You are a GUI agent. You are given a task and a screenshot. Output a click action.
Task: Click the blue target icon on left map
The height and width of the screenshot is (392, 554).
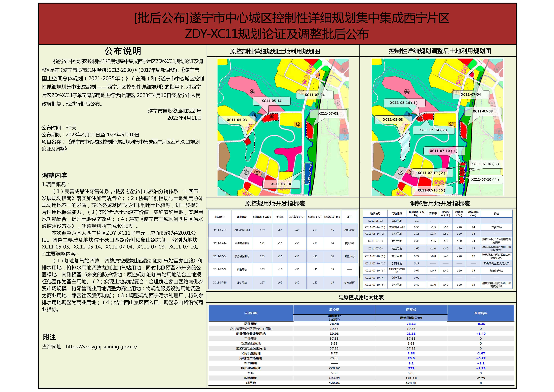(x=255, y=115)
